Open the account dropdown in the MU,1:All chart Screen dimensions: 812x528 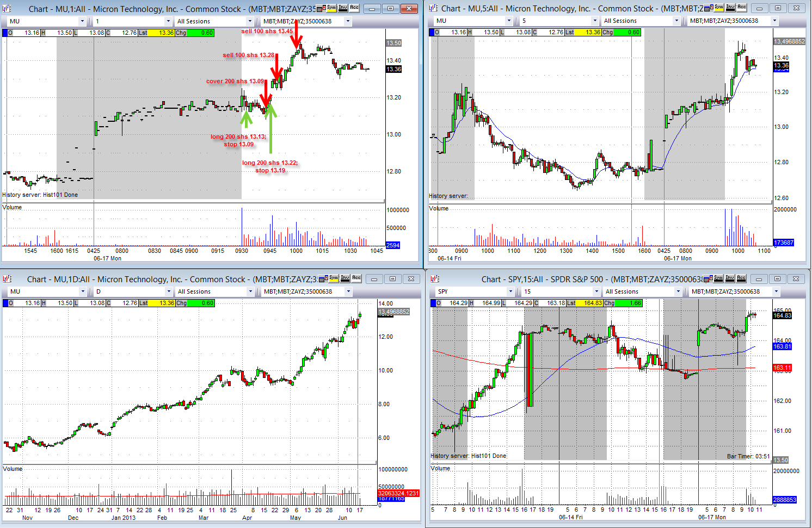348,21
